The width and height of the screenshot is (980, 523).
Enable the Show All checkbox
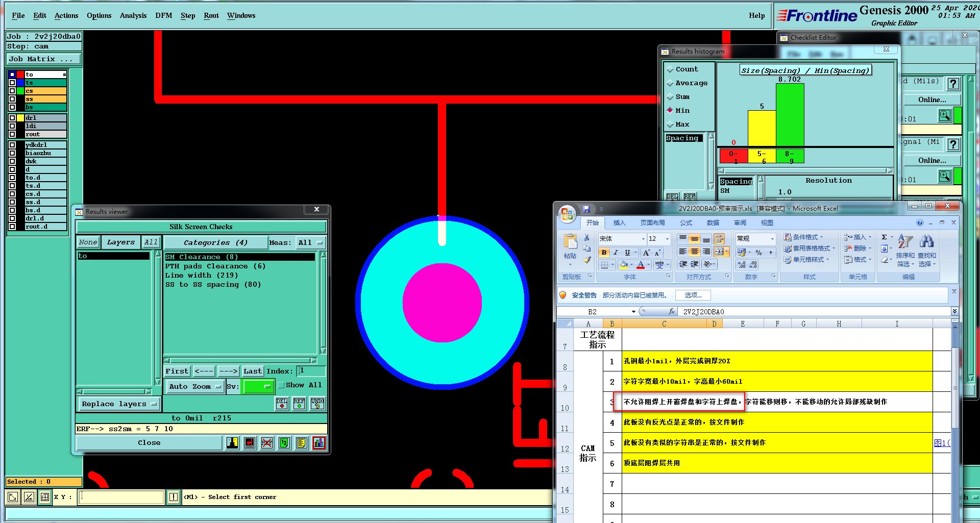pyautogui.click(x=281, y=385)
